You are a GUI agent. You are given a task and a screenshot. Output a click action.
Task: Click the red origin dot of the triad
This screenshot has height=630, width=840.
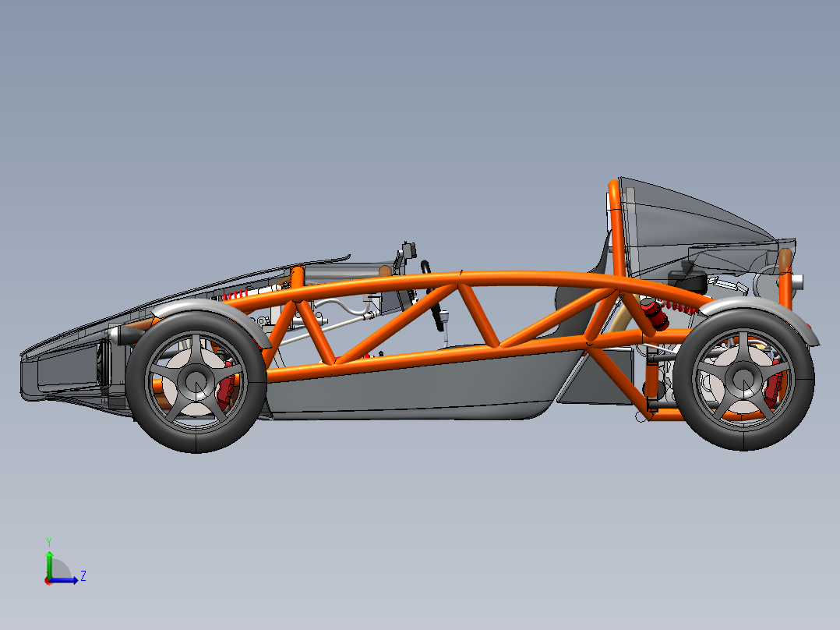coord(48,581)
